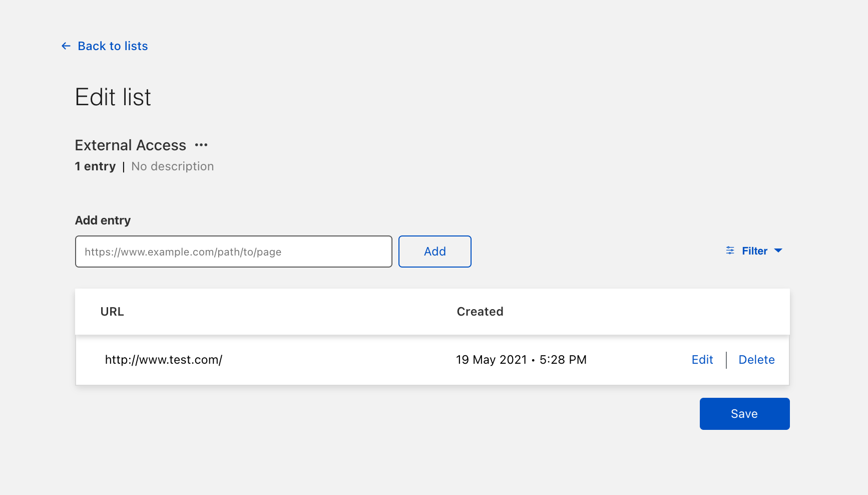
Task: Click the filter sliders icon
Action: pos(729,251)
